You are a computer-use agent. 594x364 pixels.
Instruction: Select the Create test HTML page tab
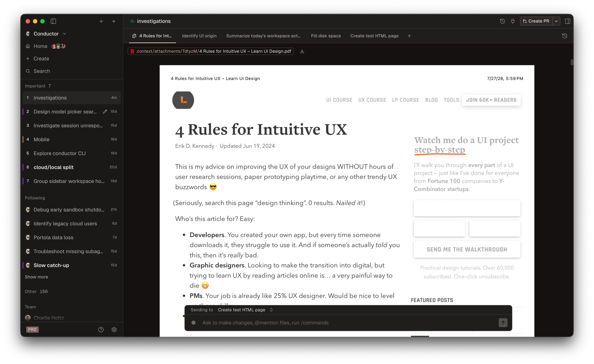point(374,36)
